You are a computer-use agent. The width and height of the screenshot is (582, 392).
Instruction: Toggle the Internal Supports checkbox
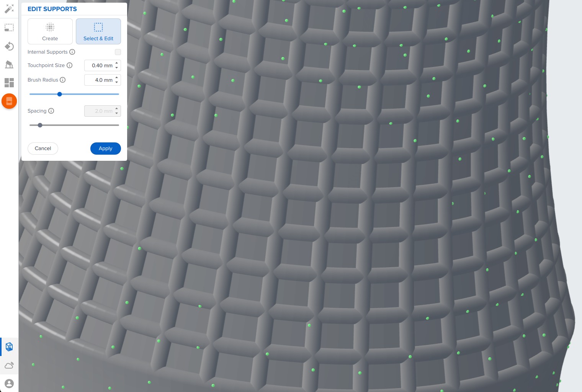tap(118, 52)
